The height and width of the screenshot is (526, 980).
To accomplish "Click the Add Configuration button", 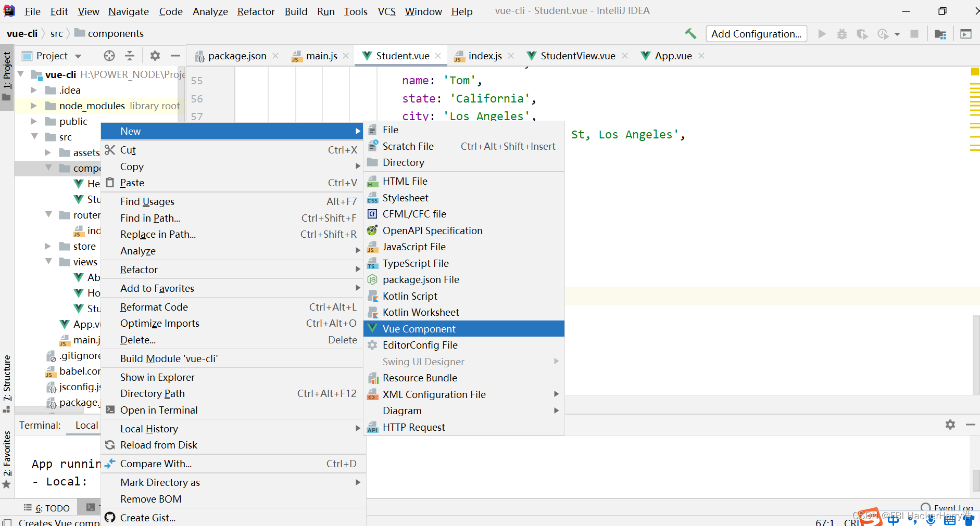I will 756,33.
